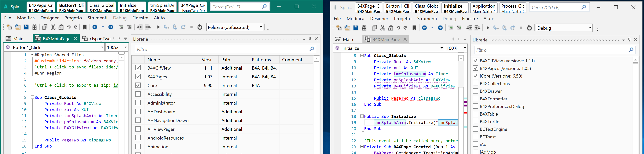The image size is (644, 154).
Task: Click the bookmark icon in the left window toolbar
Action: click(x=85, y=27)
